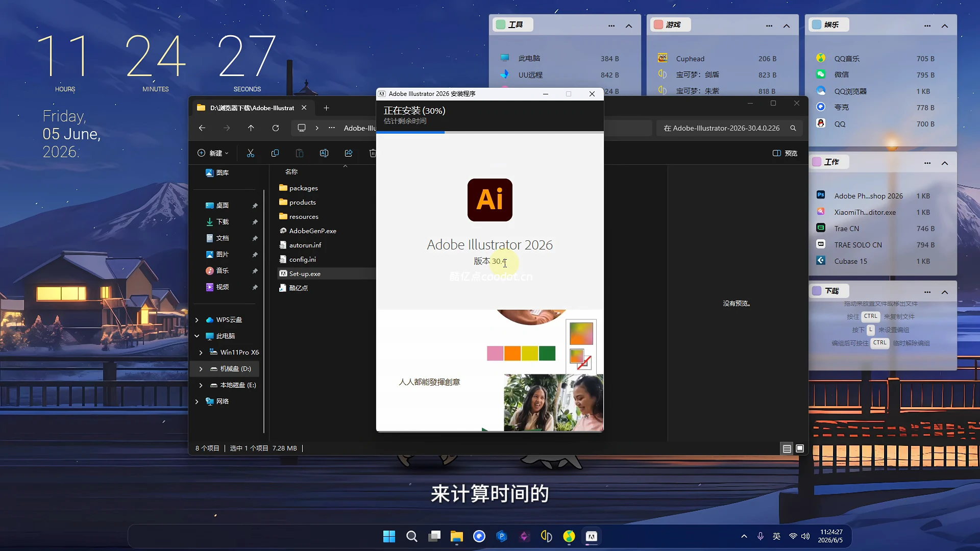
Task: Expand the 机械盘 (D:) drive node
Action: click(201, 369)
